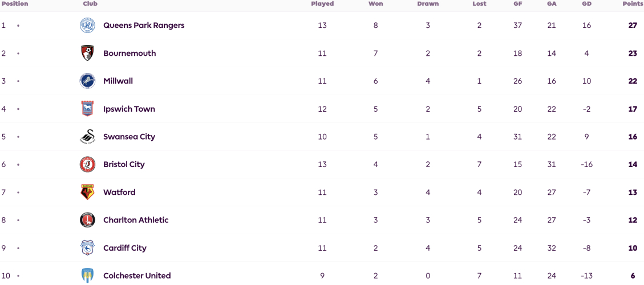
Task: Click the Queens Park Rangers club crest
Action: pos(87,26)
